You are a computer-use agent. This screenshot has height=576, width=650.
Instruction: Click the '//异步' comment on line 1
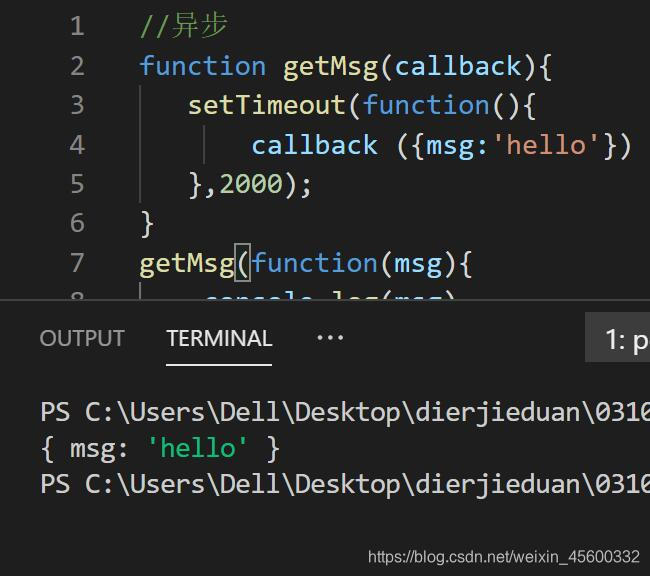pyautogui.click(x=184, y=26)
